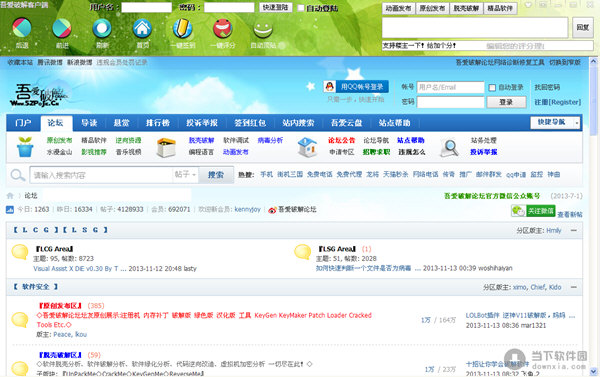This screenshot has width=600, height=377.
Task: Click the 搜索 search button
Action: [x=216, y=175]
